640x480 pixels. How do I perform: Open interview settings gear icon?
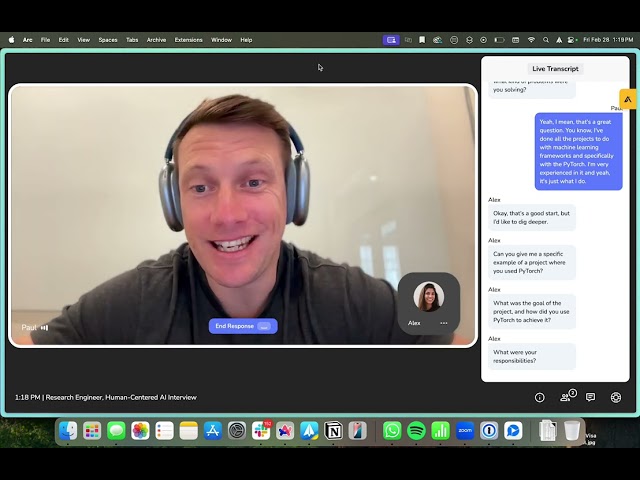coord(616,397)
